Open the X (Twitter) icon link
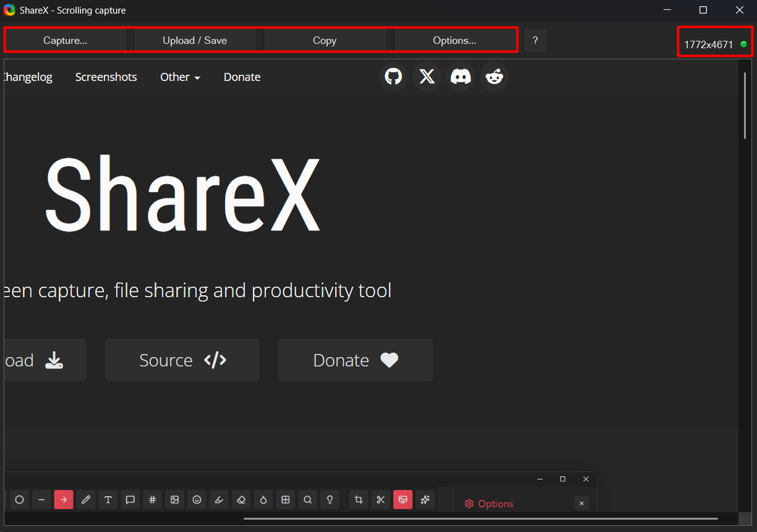Image resolution: width=757 pixels, height=532 pixels. 427,77
